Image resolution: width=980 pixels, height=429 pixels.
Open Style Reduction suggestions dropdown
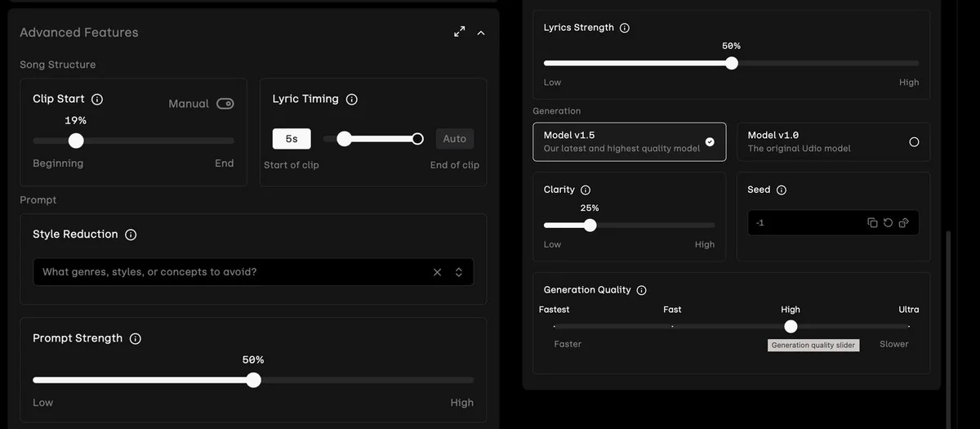[459, 272]
